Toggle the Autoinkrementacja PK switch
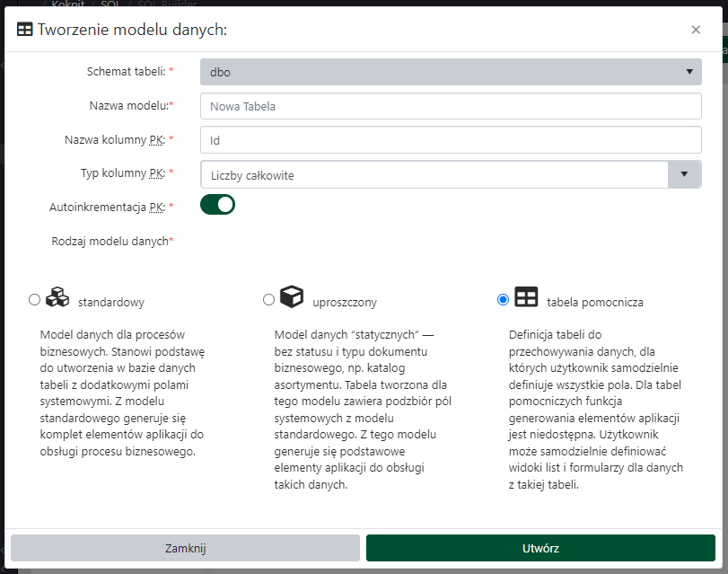This screenshot has width=728, height=574. click(217, 205)
